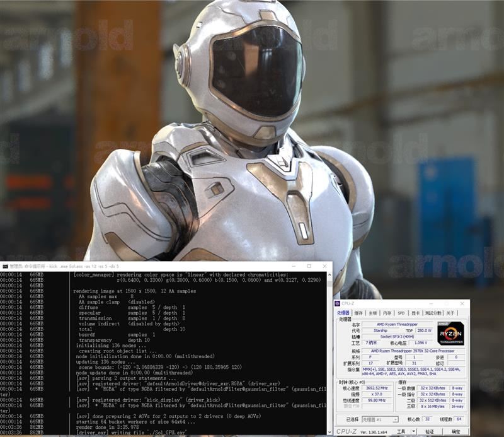Click the '16-way' associativity value
This screenshot has height=437, width=504.
pos(457,407)
